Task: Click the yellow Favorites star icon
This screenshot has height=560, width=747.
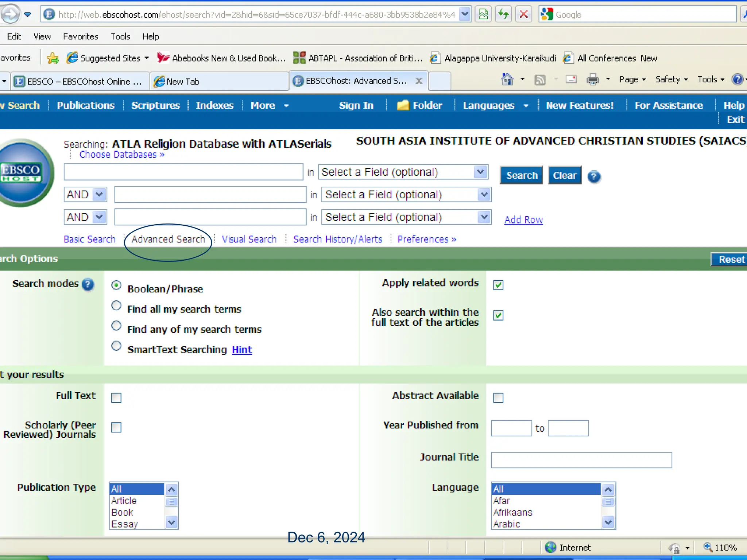Action: pos(53,58)
